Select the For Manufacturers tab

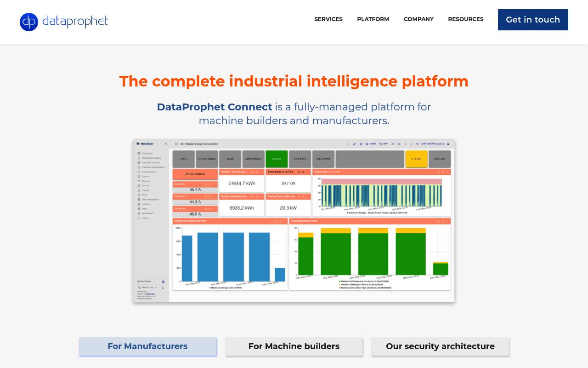(147, 346)
